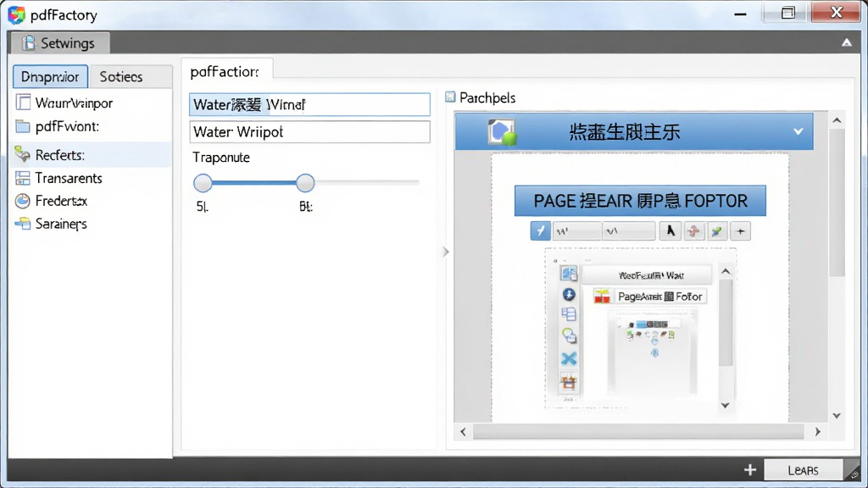Click the horizontal scroll left arrow

pyautogui.click(x=464, y=431)
